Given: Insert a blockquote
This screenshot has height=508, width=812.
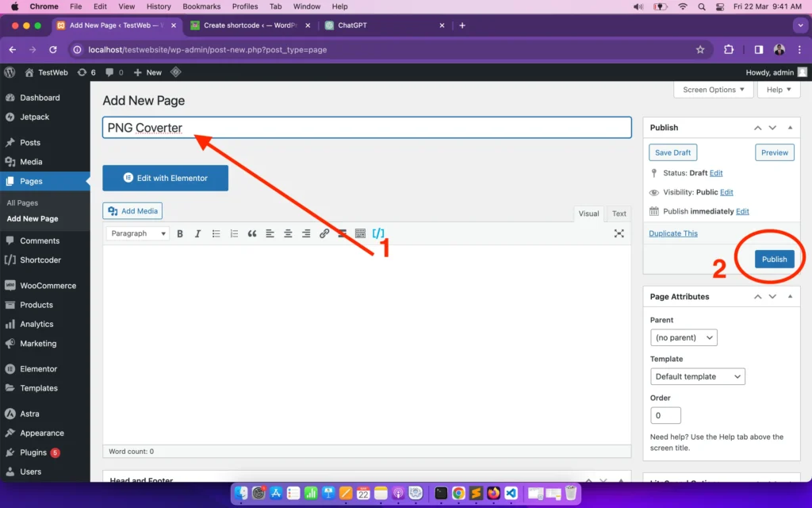Looking at the screenshot, I should [252, 234].
